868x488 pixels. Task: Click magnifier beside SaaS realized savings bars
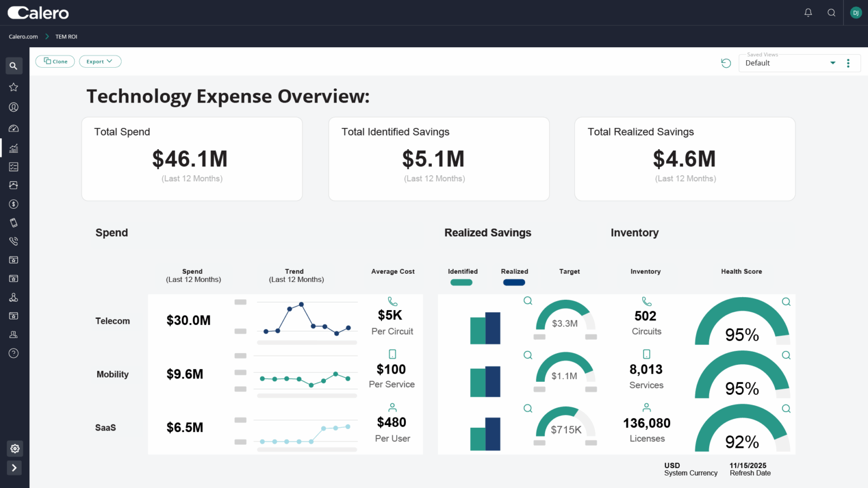click(x=527, y=409)
